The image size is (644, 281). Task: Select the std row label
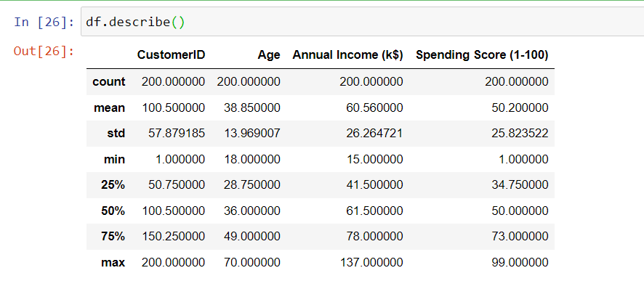pyautogui.click(x=116, y=134)
